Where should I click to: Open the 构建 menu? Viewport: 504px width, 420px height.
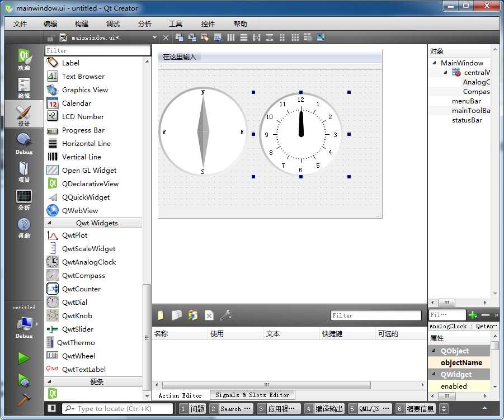81,24
